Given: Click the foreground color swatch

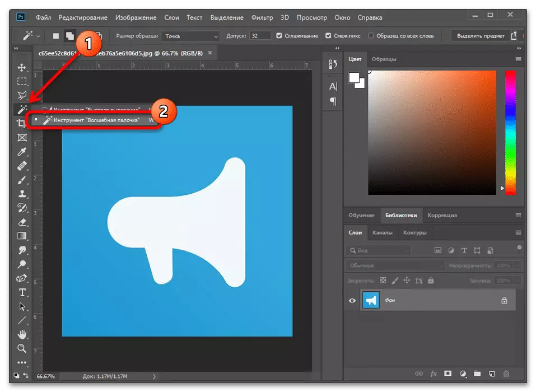Looking at the screenshot, I should tap(354, 78).
